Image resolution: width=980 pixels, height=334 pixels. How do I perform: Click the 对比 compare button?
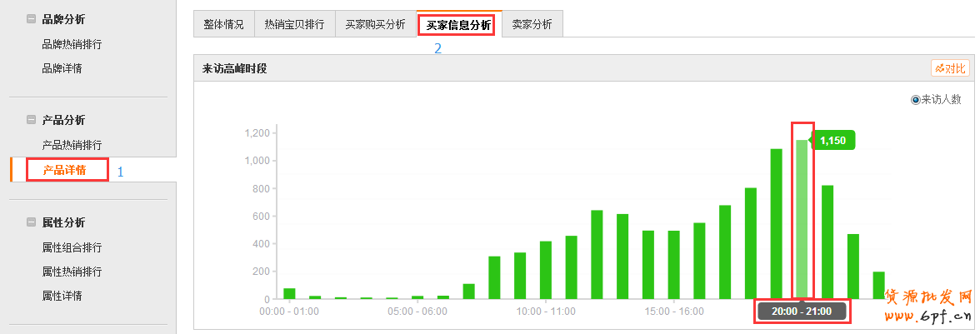(950, 68)
